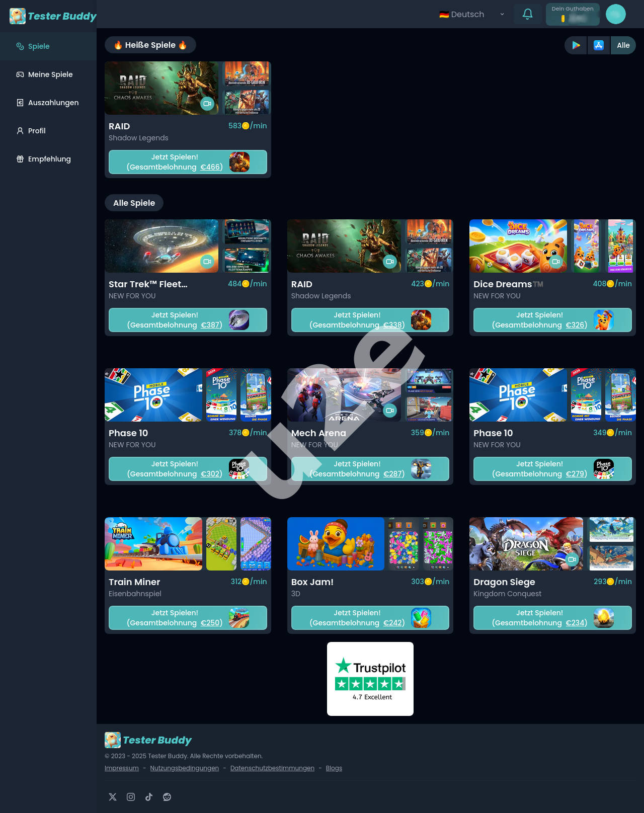Filter games by Apple App Store icon
Viewport: 644px width, 813px height.
[x=599, y=45]
